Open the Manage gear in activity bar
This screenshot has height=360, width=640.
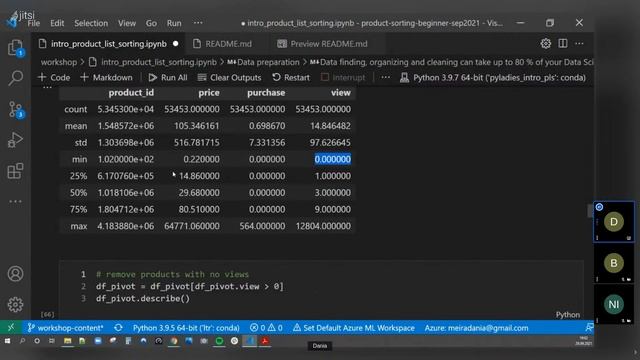click(x=16, y=304)
